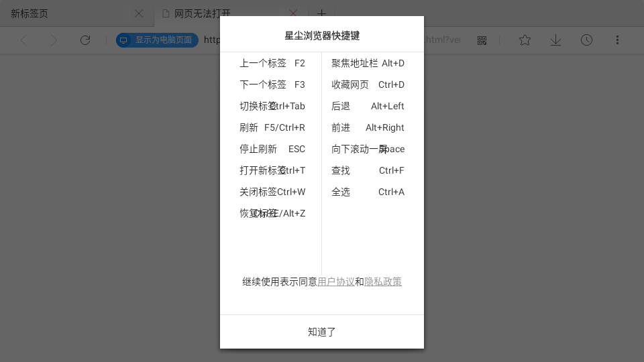This screenshot has width=644, height=362.
Task: Toggle 显示为电脑页面 desktop mode
Action: click(157, 40)
